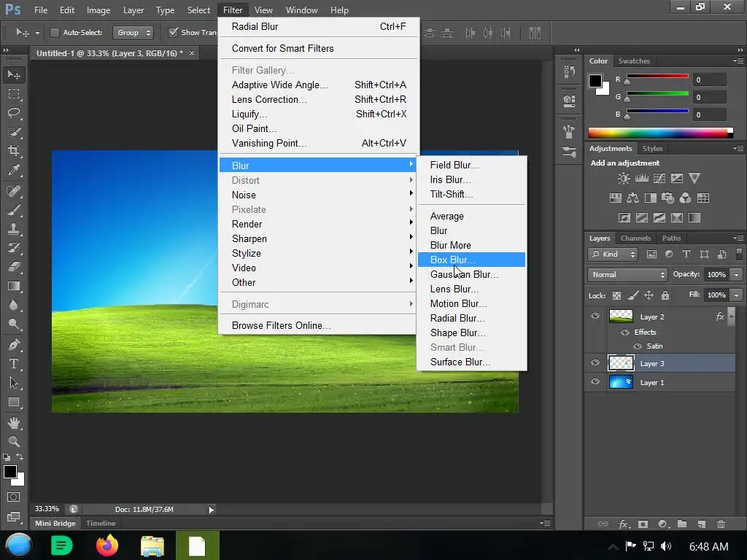
Task: Select the Hand tool
Action: pyautogui.click(x=14, y=422)
